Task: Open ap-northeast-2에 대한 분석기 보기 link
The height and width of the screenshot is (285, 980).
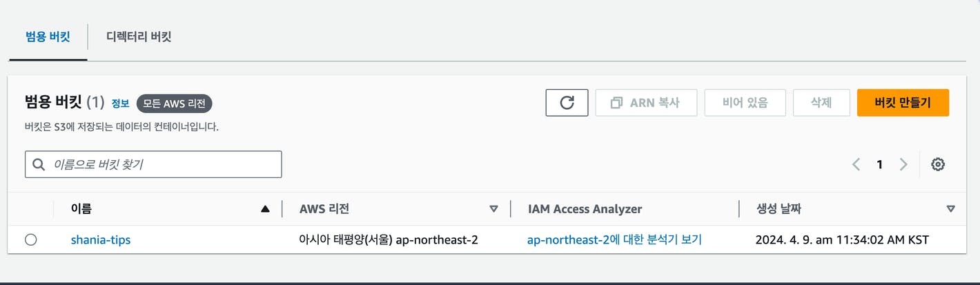Action: pyautogui.click(x=614, y=240)
